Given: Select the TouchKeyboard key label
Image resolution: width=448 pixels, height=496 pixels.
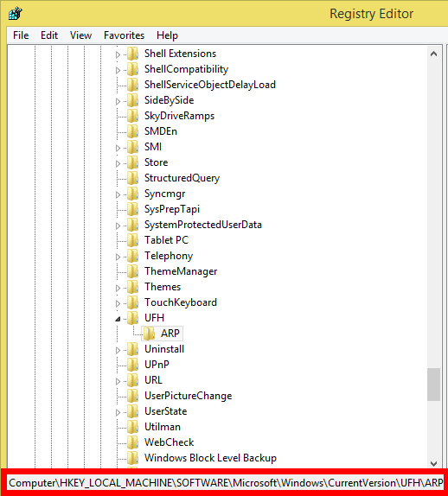Looking at the screenshot, I should pos(181,302).
